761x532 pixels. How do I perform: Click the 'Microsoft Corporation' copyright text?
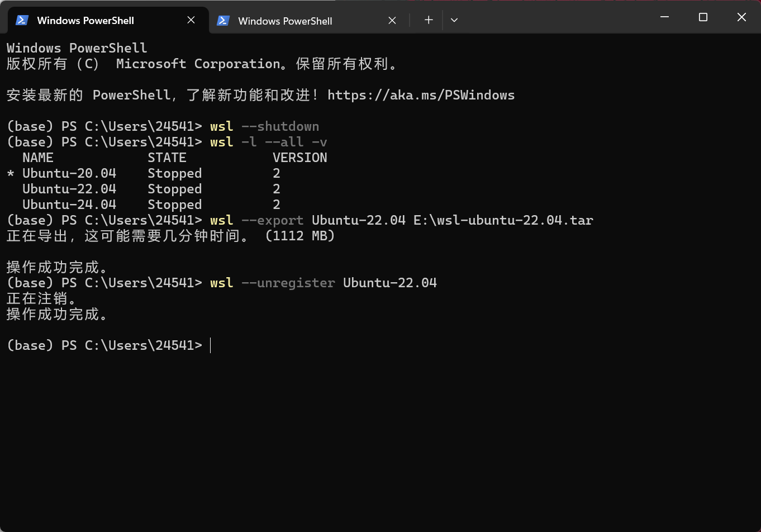click(x=198, y=64)
